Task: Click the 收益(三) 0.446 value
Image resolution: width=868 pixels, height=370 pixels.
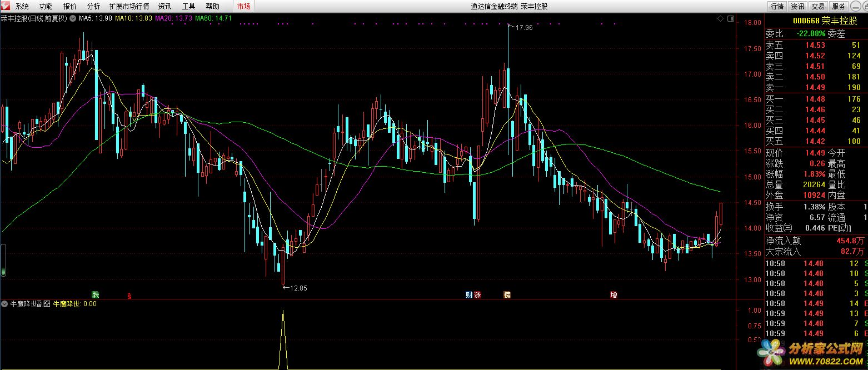Action: click(815, 228)
